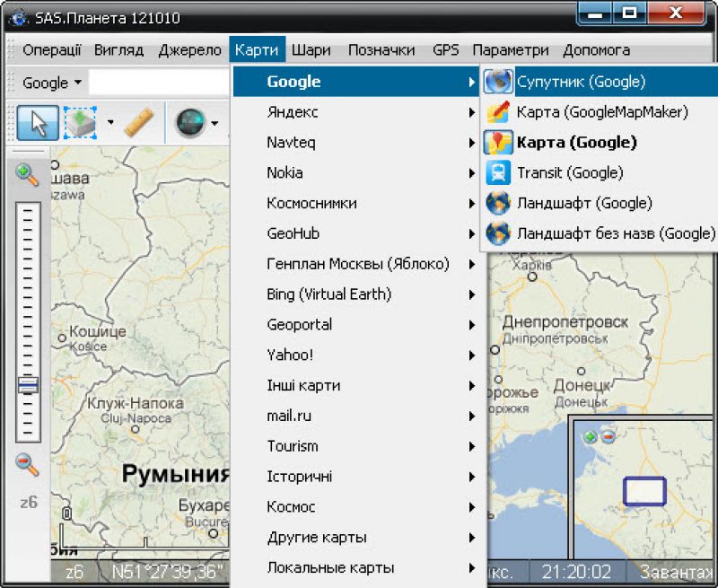The image size is (718, 588).
Task: Select Ландшафт без назв (Google)
Action: pos(599,233)
